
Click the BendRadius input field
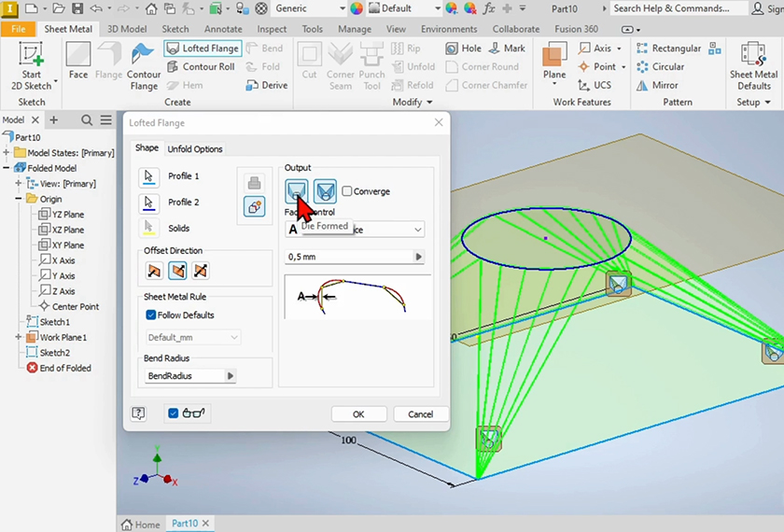185,375
